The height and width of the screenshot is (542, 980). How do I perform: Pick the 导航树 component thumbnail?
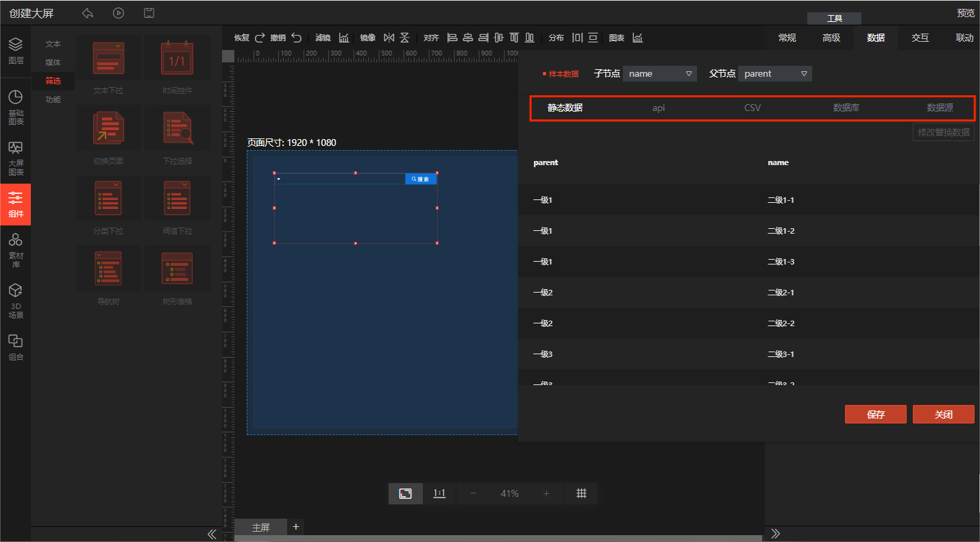coord(108,268)
